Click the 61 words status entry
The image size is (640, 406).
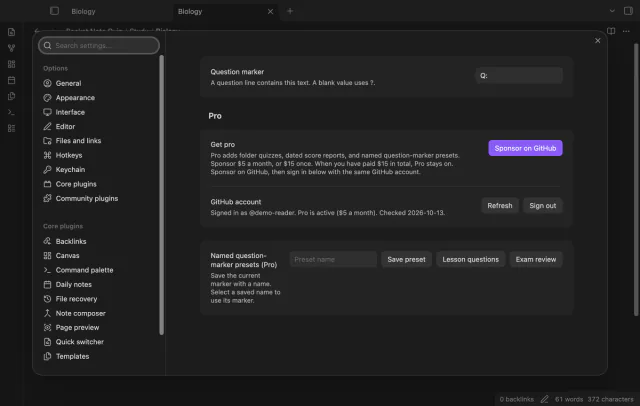coord(569,399)
